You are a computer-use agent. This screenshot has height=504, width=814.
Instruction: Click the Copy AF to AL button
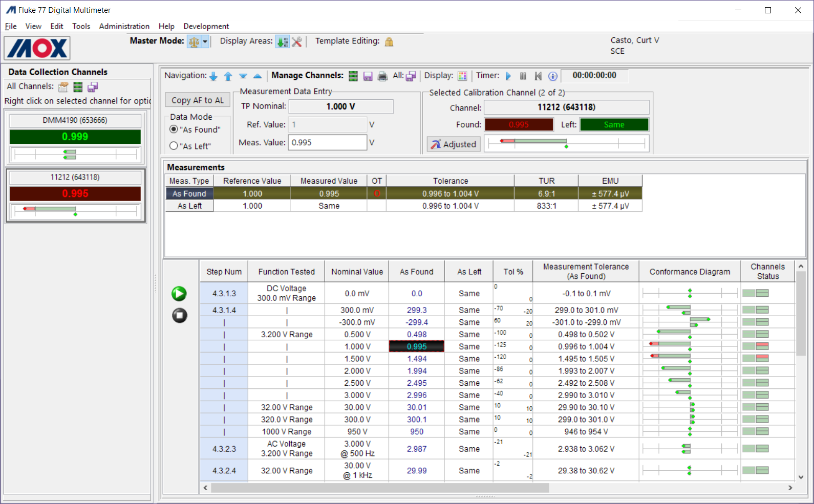198,100
